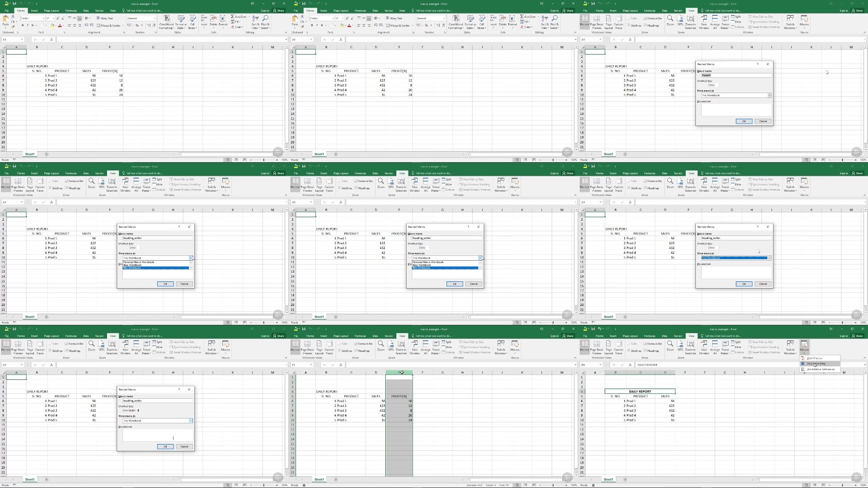The height and width of the screenshot is (488, 868).
Task: Open Name Box dropdown showing E1
Action: [311, 364]
